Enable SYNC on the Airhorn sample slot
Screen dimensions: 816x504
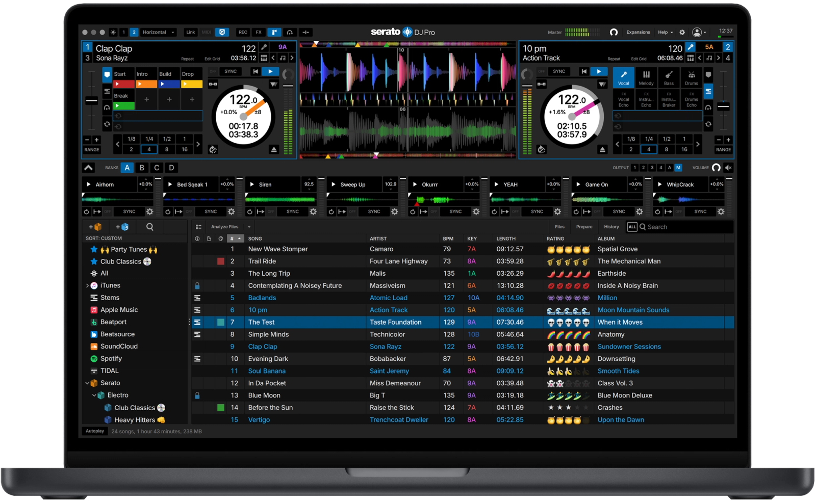[129, 211]
